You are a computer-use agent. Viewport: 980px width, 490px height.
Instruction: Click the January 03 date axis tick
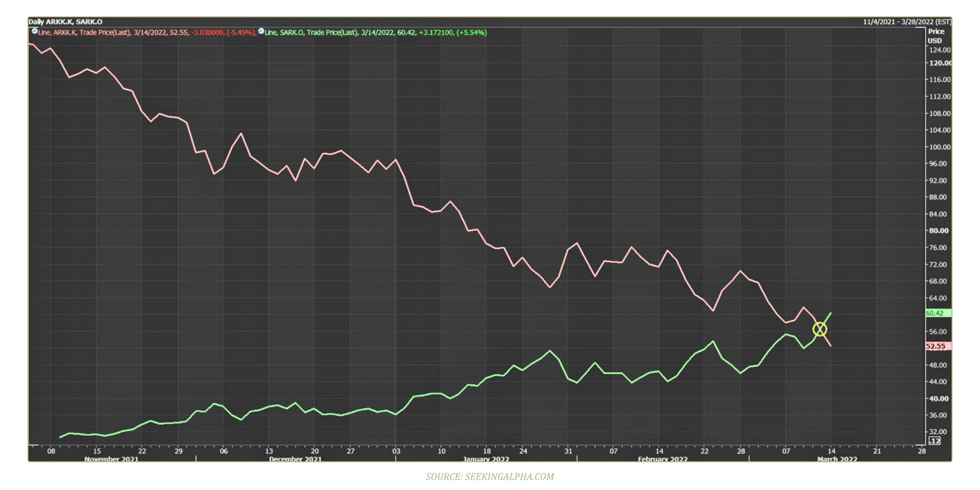pyautogui.click(x=396, y=451)
